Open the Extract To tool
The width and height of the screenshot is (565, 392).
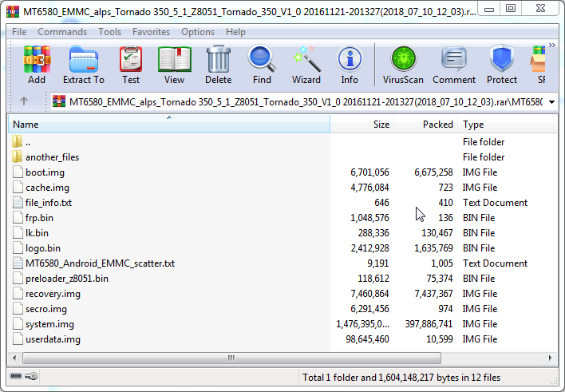[84, 65]
